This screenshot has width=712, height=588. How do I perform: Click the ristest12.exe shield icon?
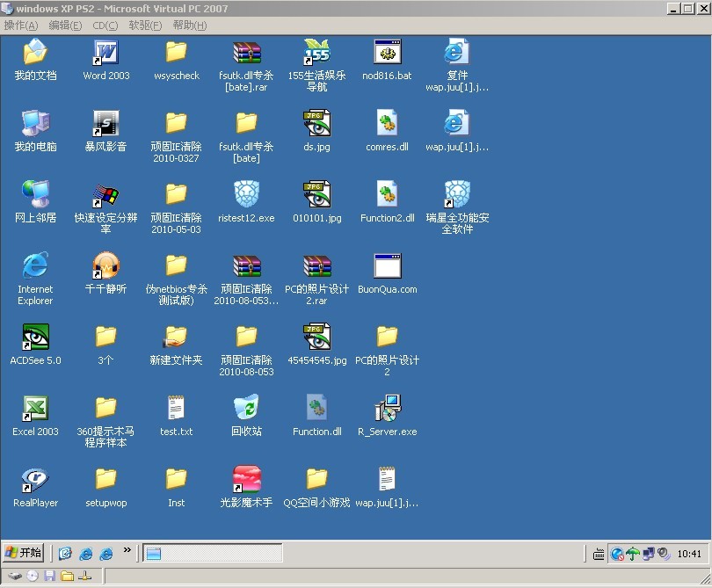tap(246, 195)
